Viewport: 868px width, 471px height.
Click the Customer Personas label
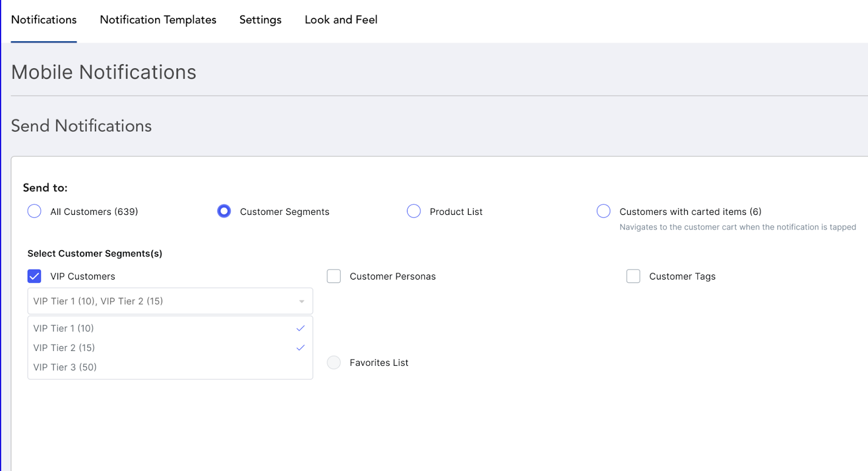(x=392, y=277)
